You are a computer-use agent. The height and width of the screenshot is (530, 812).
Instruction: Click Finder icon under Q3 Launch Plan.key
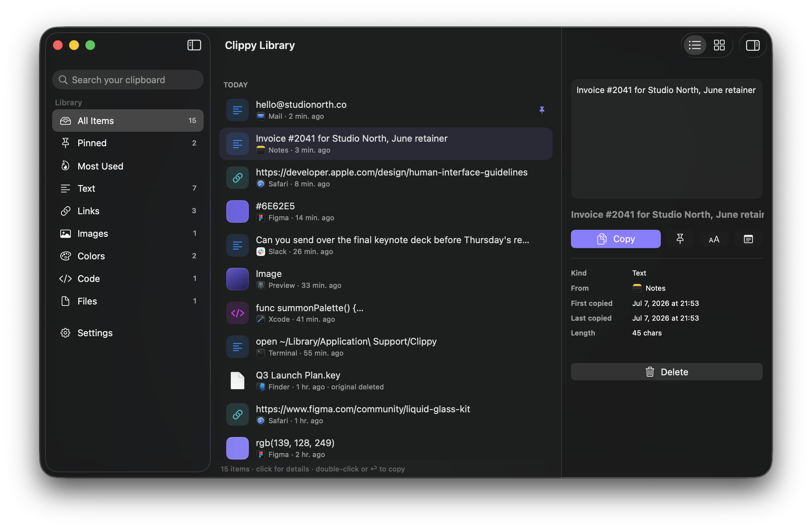coord(261,387)
